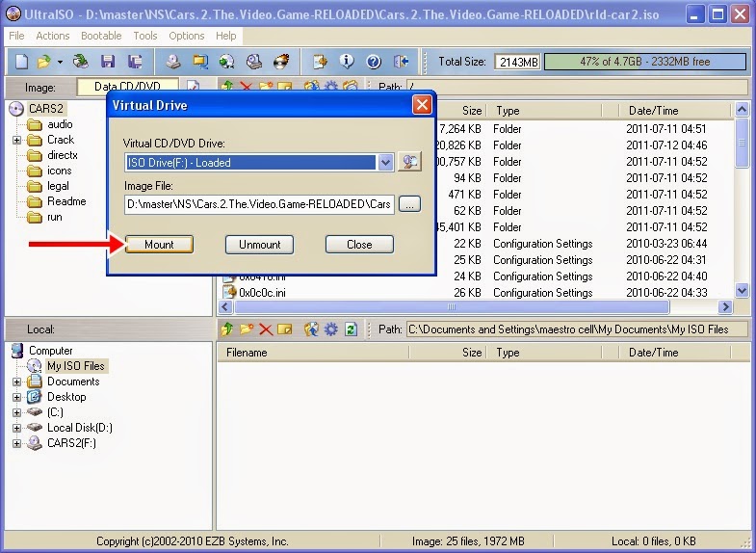756x553 pixels.
Task: Open the Bootable menu
Action: pos(101,36)
